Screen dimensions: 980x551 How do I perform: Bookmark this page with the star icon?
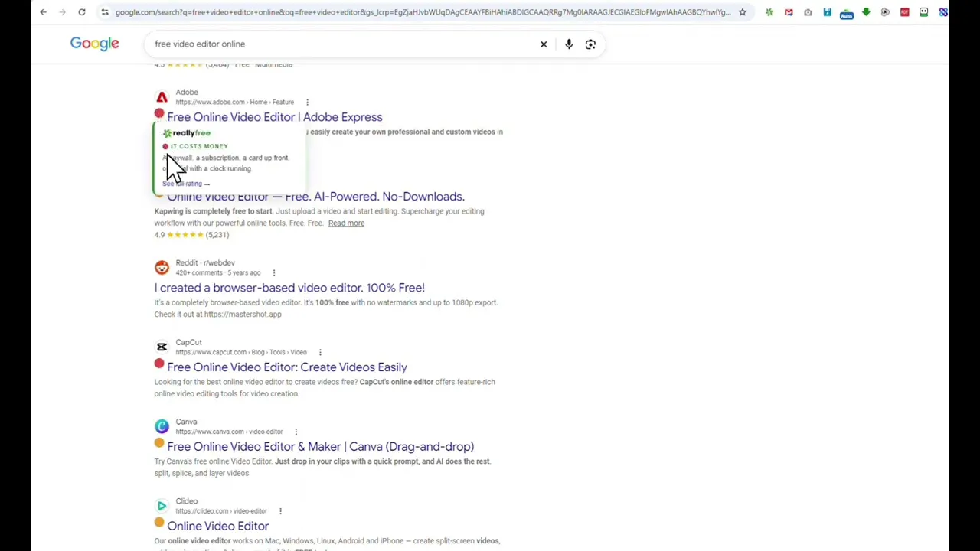coord(743,12)
